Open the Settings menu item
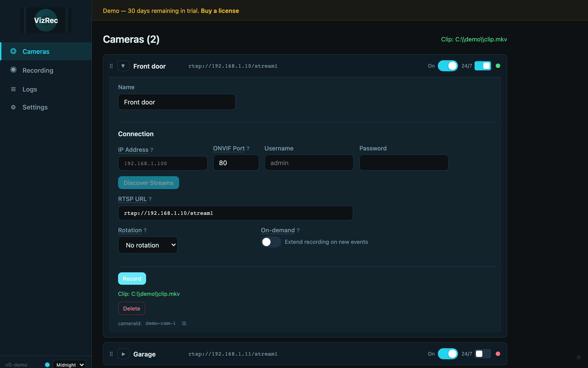The image size is (588, 368). tap(46, 107)
